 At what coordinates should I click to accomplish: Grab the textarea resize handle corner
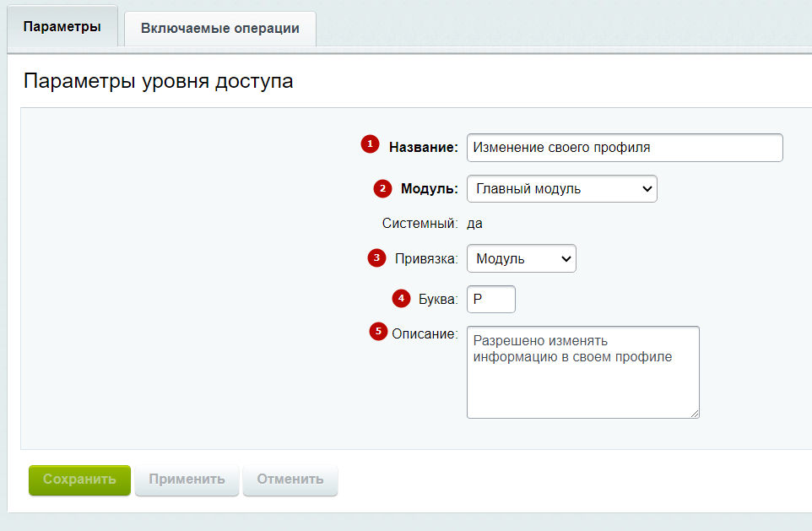[x=695, y=413]
